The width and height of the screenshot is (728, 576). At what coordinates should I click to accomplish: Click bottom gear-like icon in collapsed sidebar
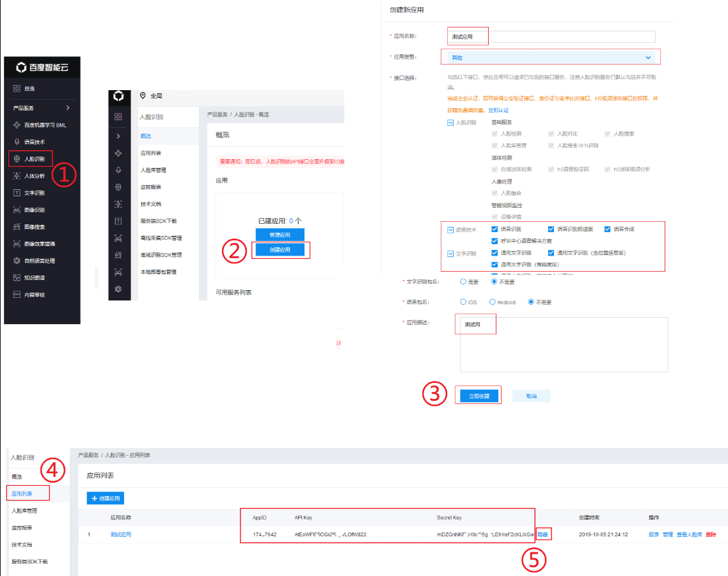pyautogui.click(x=118, y=289)
